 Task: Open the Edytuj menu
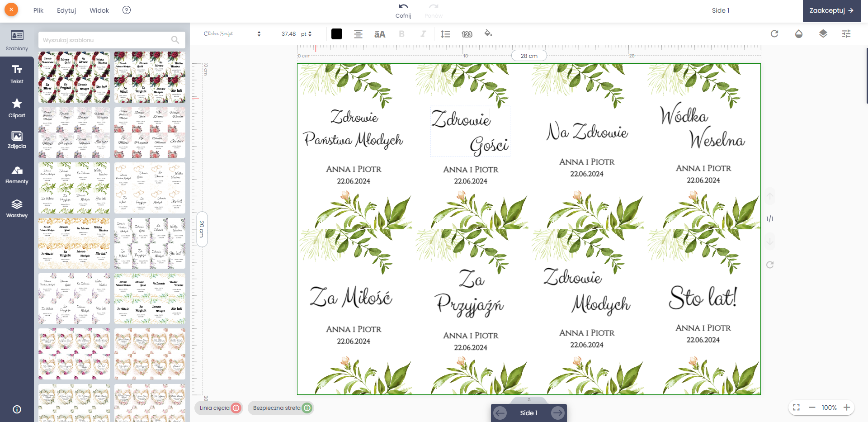66,10
